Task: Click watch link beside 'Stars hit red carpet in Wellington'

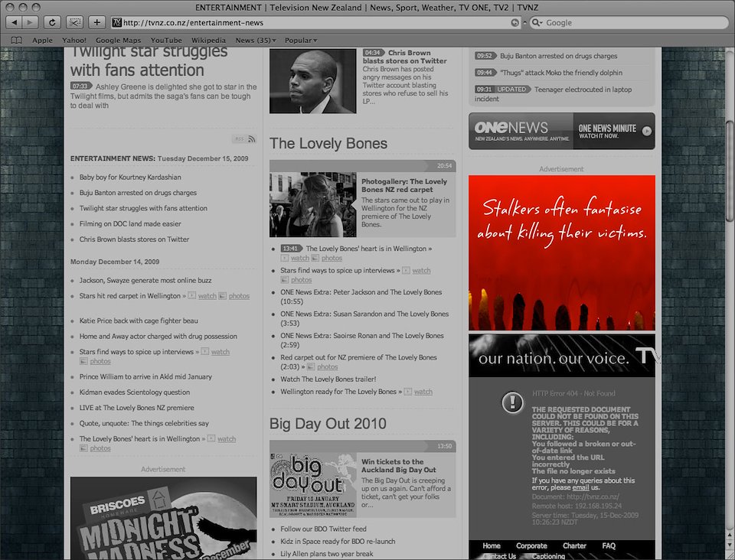Action: 207,296
